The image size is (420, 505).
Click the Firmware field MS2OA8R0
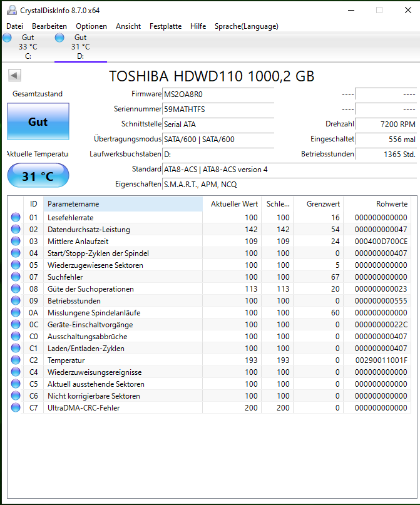pos(218,94)
